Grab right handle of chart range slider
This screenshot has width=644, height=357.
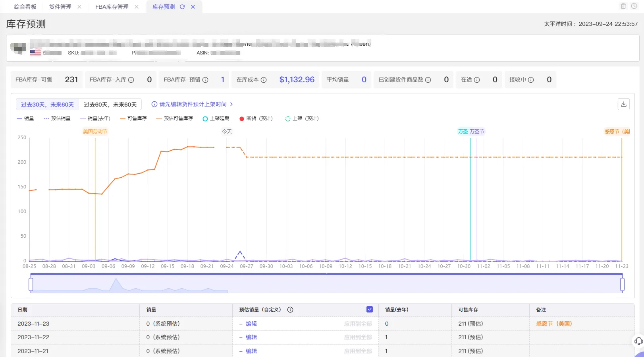pos(622,284)
